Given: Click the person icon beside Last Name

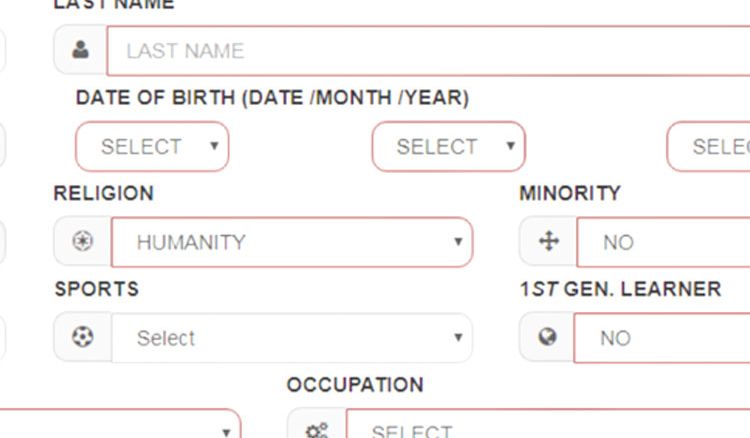Looking at the screenshot, I should tap(80, 50).
